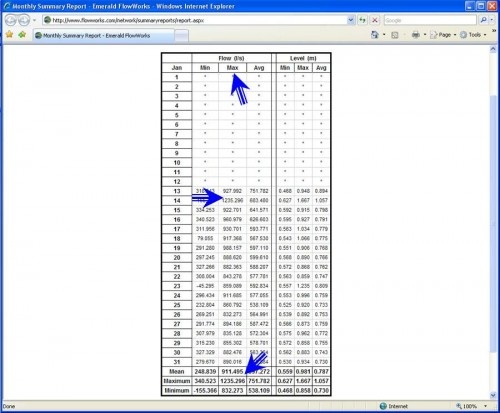Expand the Home button dropdown arrow
This screenshot has width=500, height=413.
(384, 35)
